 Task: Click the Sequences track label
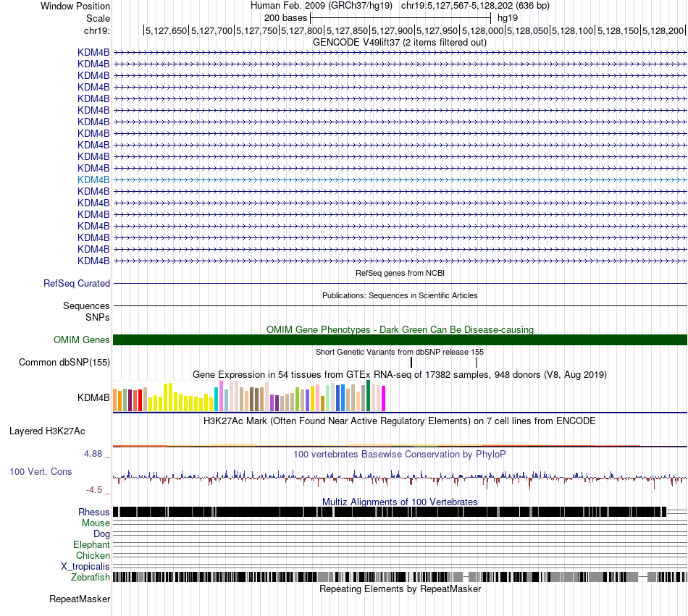(x=86, y=305)
